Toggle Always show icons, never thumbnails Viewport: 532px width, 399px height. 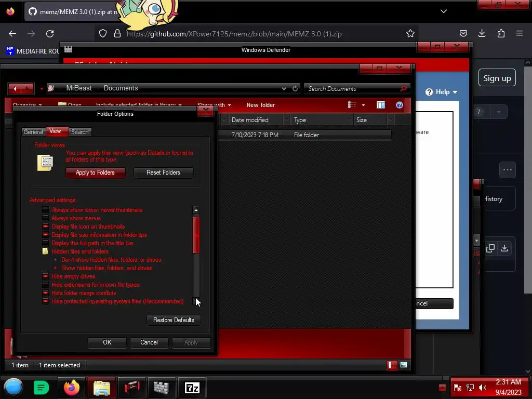click(x=45, y=210)
